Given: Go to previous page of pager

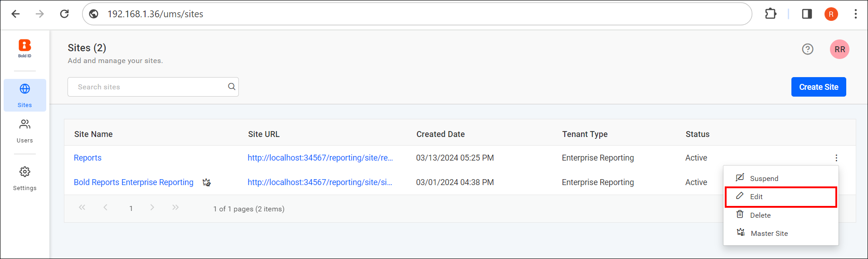Looking at the screenshot, I should (105, 207).
